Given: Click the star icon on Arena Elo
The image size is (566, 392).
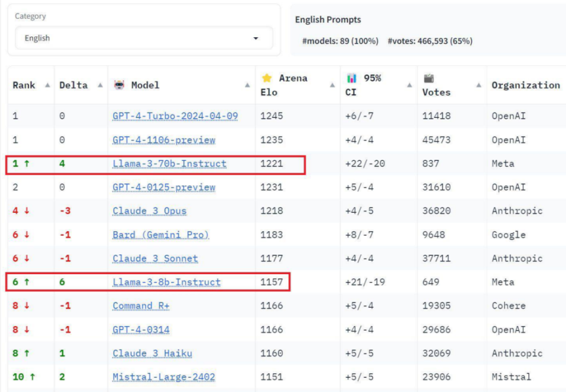Looking at the screenshot, I should pos(266,78).
